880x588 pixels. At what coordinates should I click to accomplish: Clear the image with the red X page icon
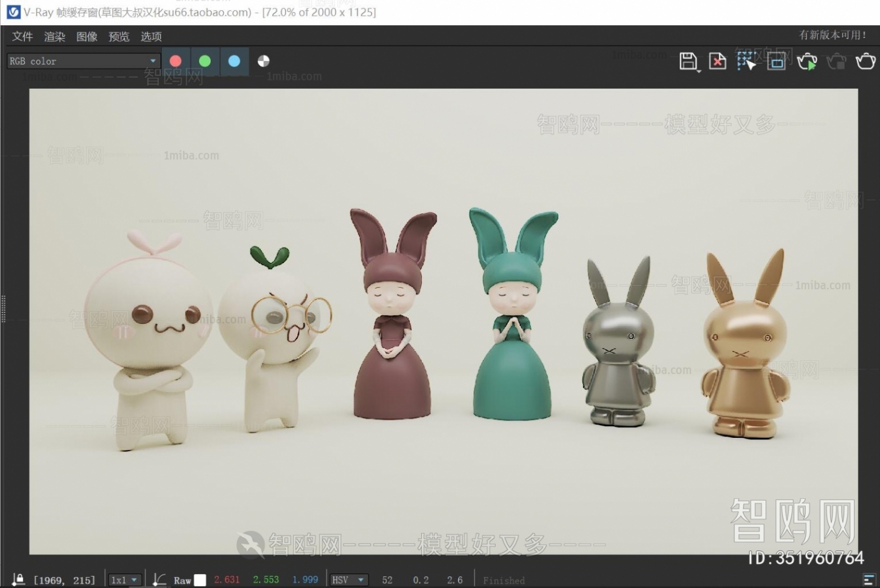point(717,61)
